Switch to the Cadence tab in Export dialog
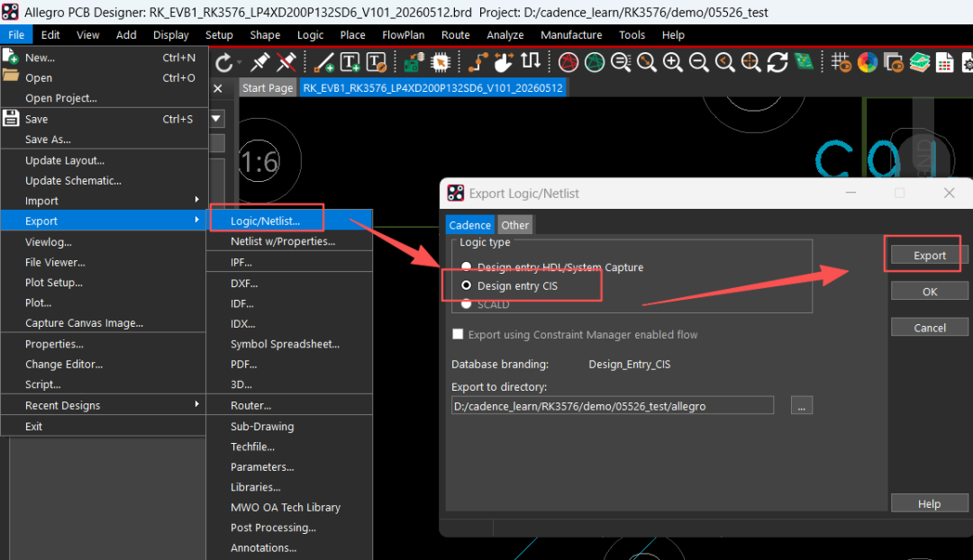The image size is (973, 560). click(x=469, y=225)
